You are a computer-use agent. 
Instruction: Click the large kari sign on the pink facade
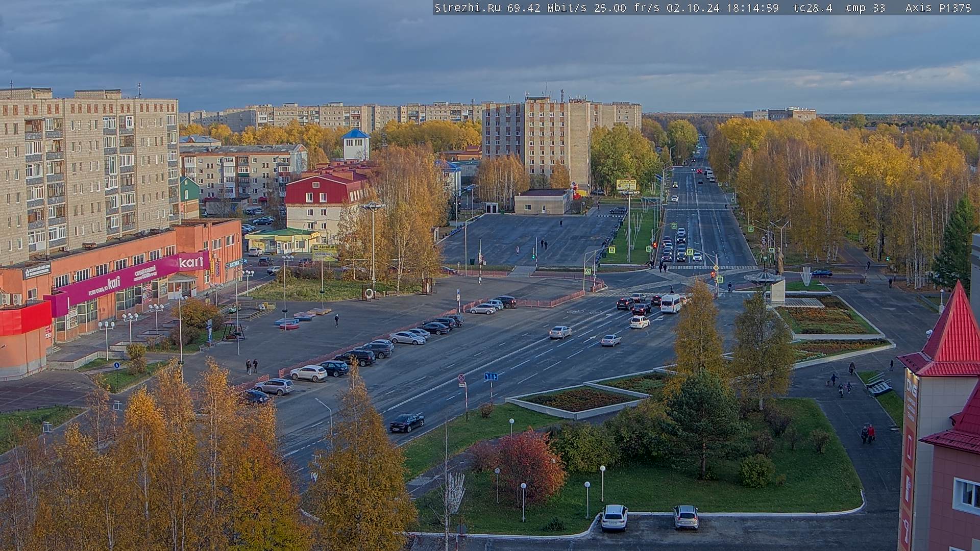point(191,262)
